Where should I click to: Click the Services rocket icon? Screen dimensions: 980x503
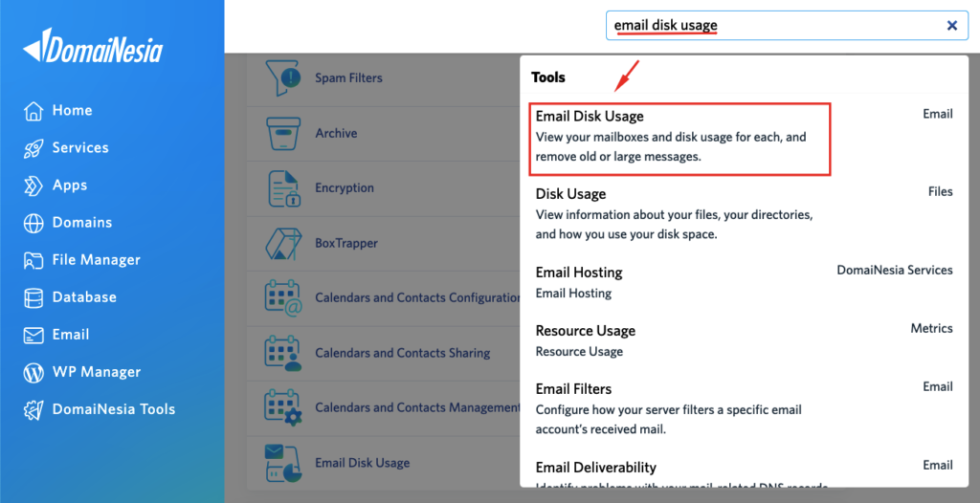(33, 148)
